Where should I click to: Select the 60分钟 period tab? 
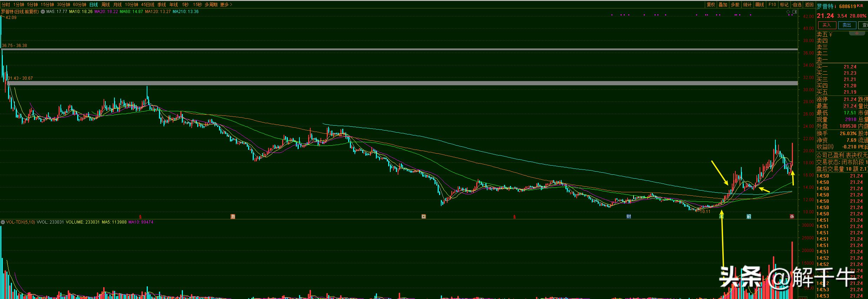pyautogui.click(x=80, y=5)
